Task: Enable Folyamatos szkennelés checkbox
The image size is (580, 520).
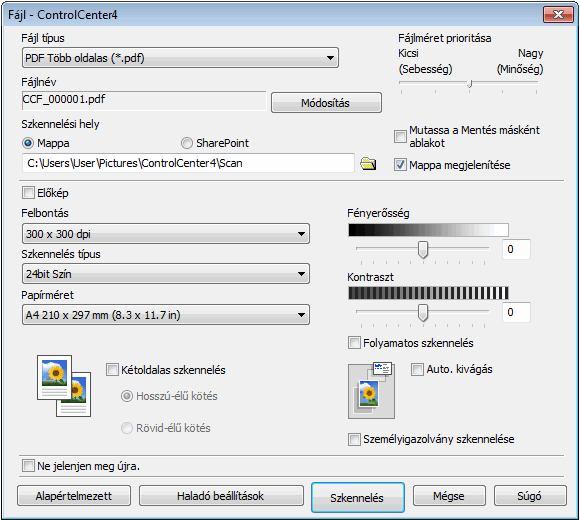Action: coord(354,342)
